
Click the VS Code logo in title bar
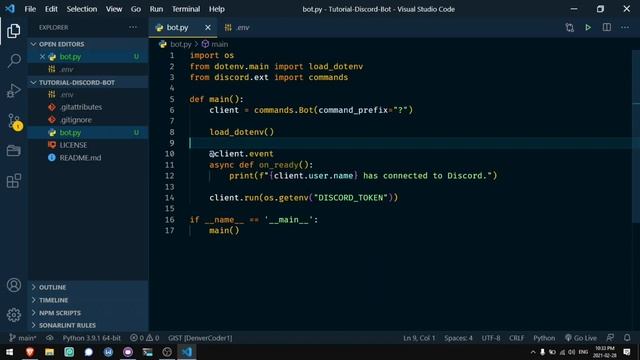10,9
